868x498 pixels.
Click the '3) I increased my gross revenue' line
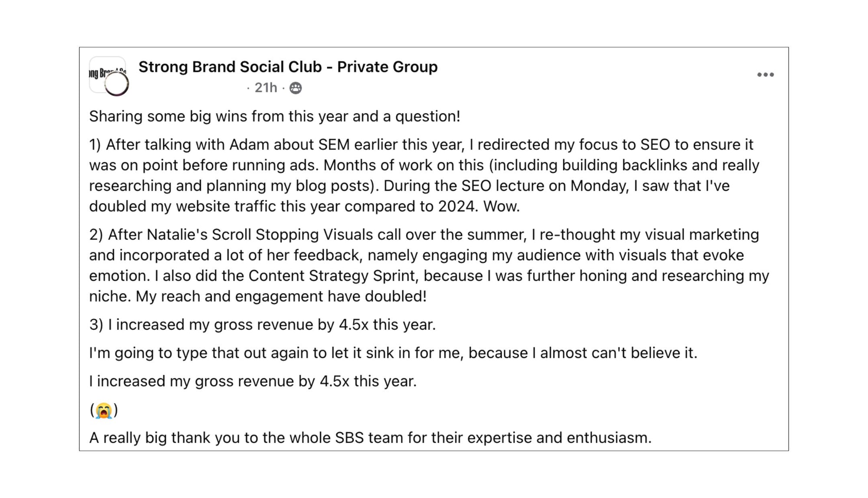click(262, 324)
